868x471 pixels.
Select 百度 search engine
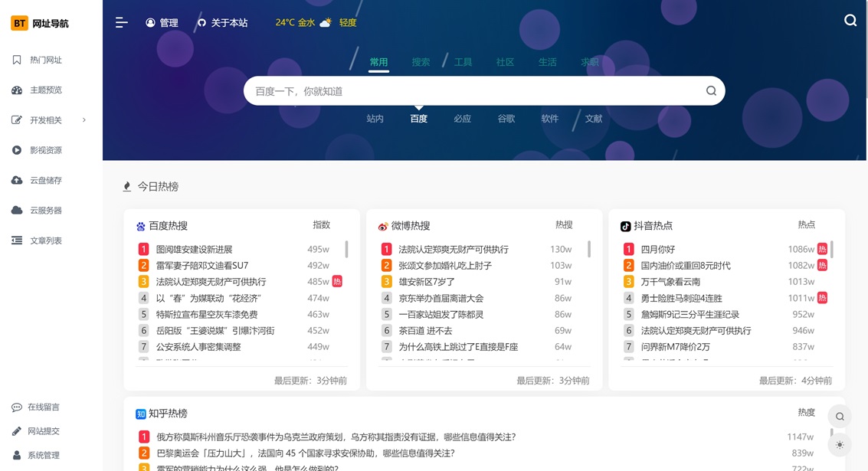tap(418, 119)
